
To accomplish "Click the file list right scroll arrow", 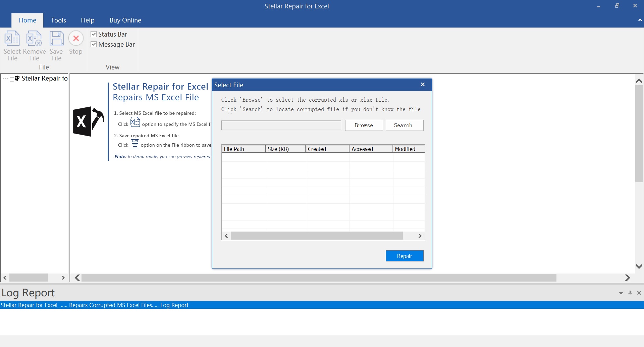I will pyautogui.click(x=420, y=236).
